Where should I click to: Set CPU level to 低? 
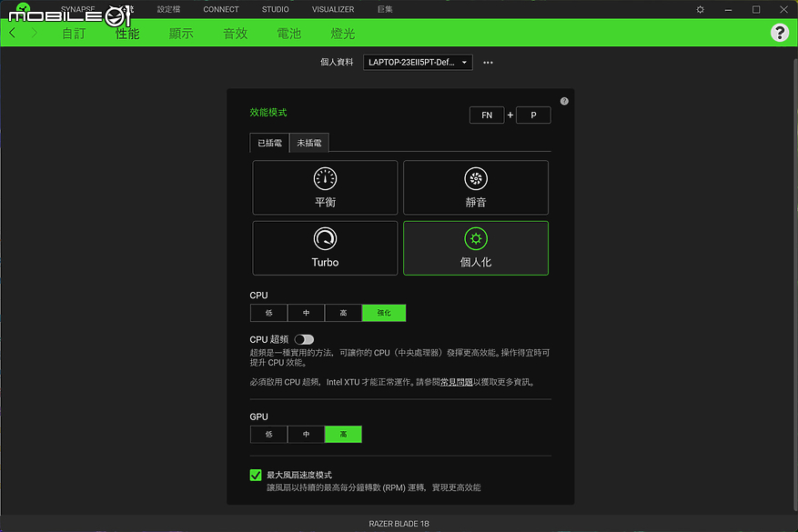click(268, 313)
